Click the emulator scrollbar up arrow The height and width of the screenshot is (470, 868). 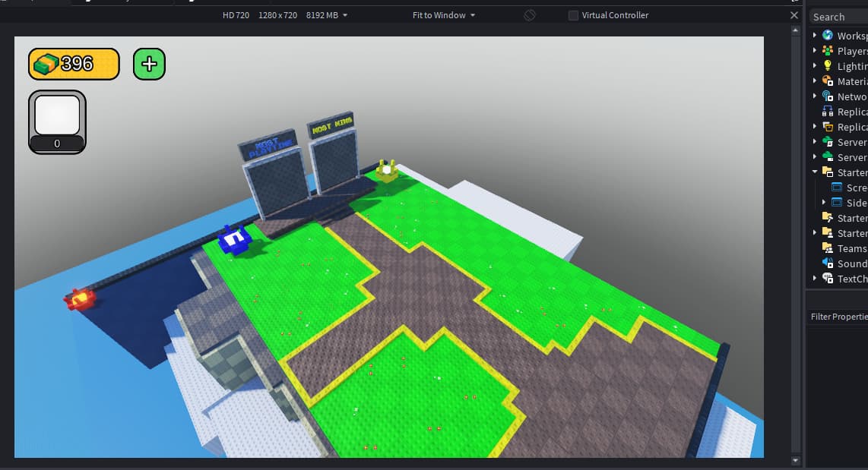(796, 30)
